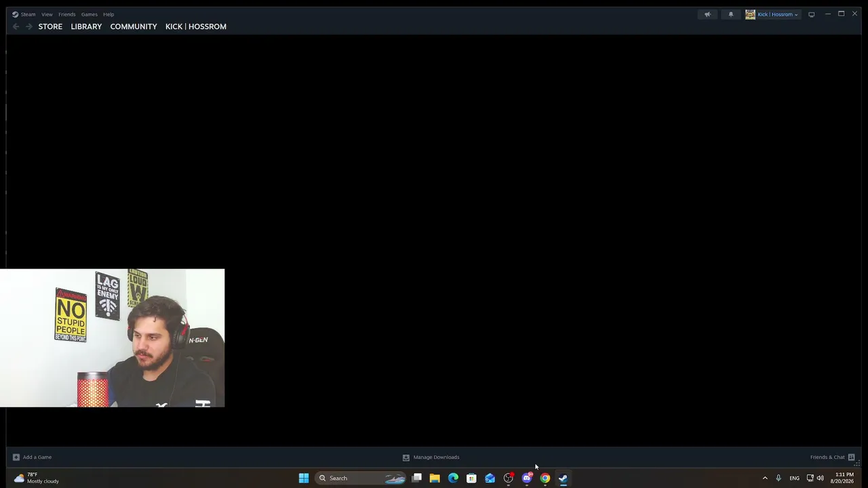Open the View menu
Image resolution: width=868 pixels, height=488 pixels.
pyautogui.click(x=47, y=14)
